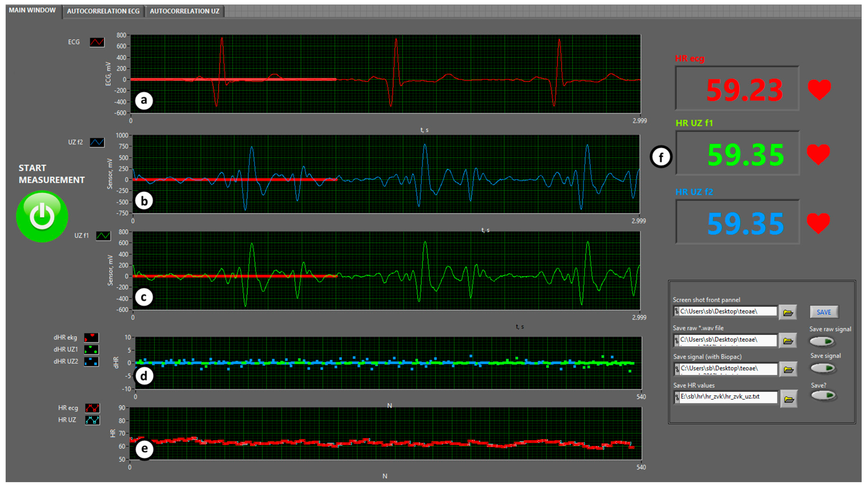Open folder browser for raw wav file path
The image size is (868, 489).
(789, 340)
